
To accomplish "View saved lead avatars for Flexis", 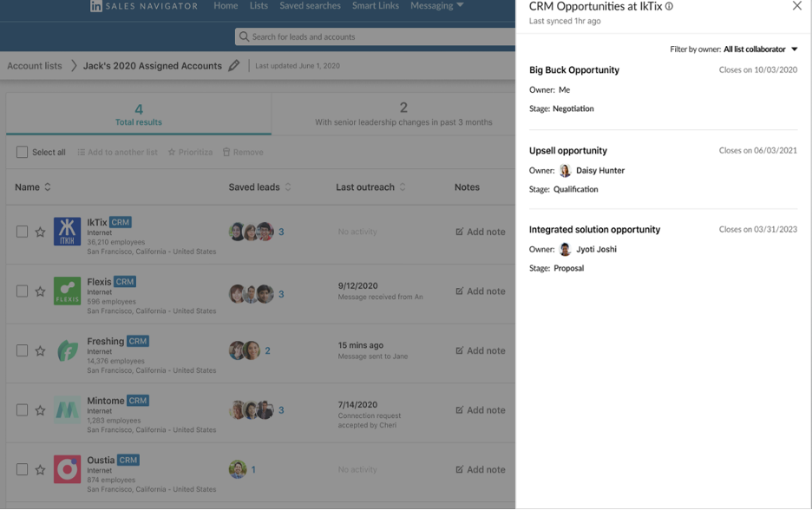I will coord(252,293).
